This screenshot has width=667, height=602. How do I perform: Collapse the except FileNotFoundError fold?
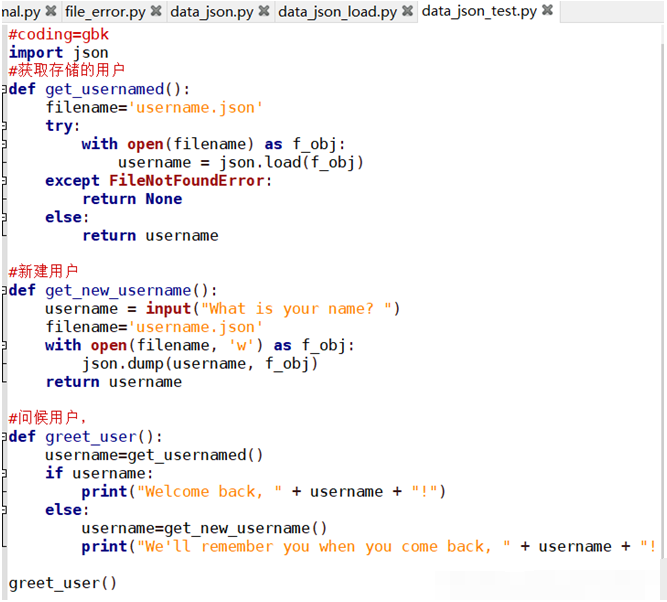point(4,180)
